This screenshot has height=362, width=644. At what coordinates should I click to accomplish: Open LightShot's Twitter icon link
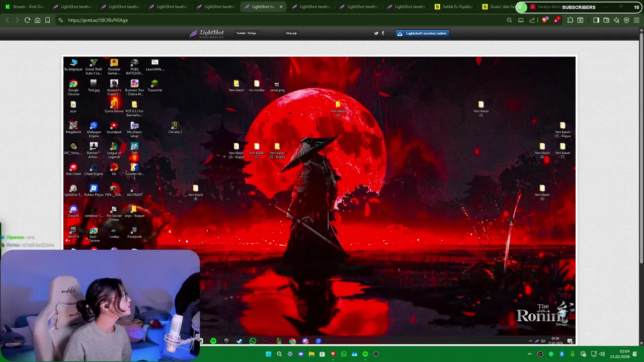[x=376, y=33]
